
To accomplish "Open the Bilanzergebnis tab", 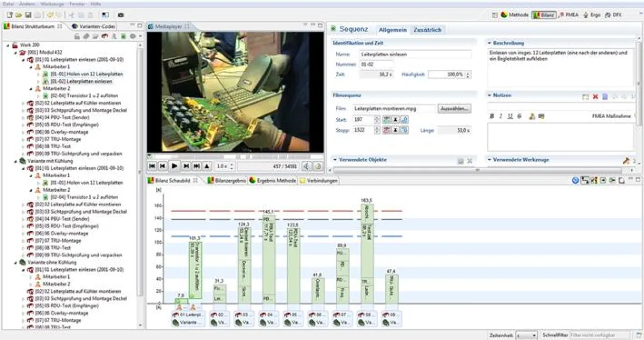I will point(227,180).
